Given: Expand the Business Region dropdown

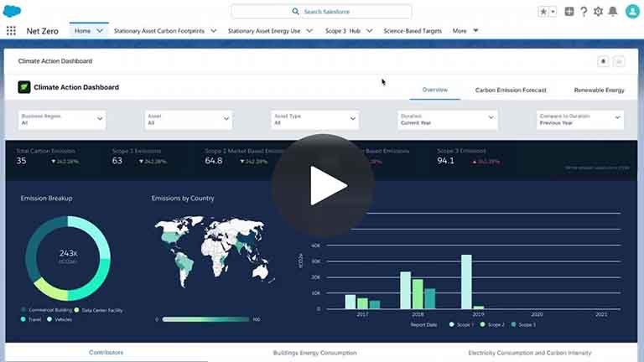Looking at the screenshot, I should pos(62,119).
